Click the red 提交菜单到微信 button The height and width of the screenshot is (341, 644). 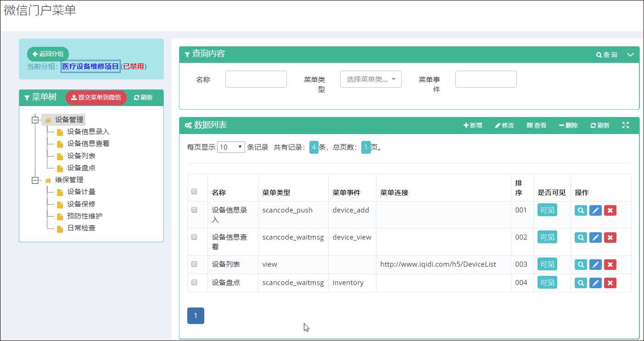[96, 97]
